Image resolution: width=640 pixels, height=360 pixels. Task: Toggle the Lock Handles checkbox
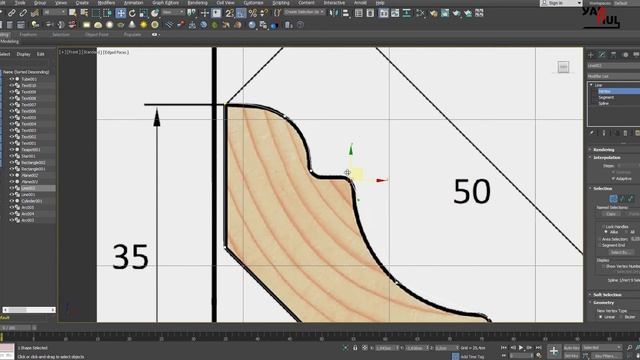[x=603, y=227]
